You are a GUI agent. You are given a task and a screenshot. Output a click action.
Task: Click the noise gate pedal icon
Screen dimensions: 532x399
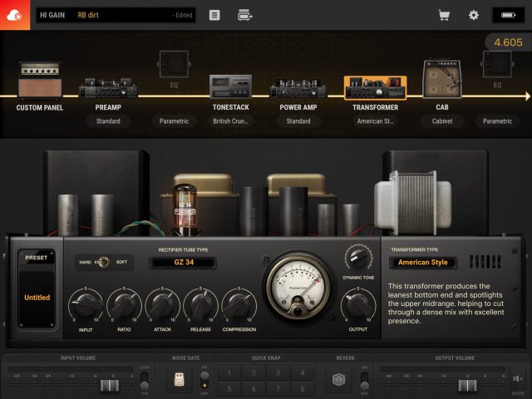coord(177,380)
